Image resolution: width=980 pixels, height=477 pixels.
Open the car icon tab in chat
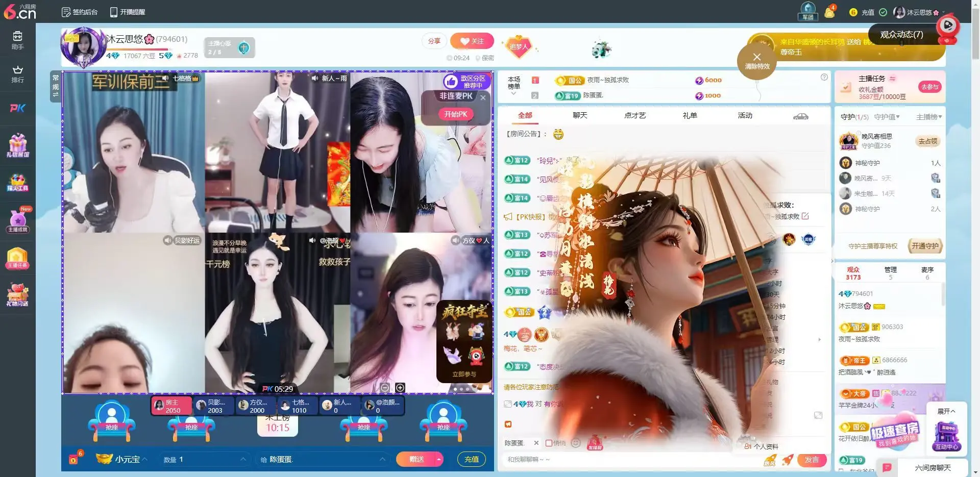coord(800,116)
